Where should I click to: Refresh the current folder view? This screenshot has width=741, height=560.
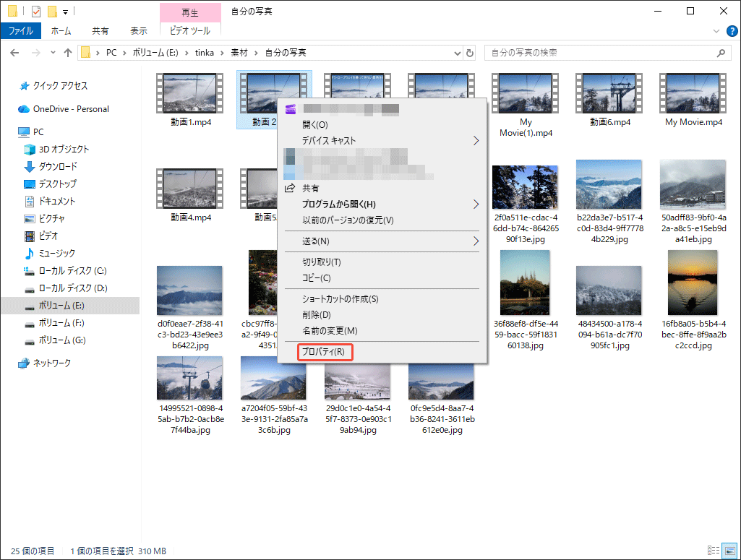470,53
